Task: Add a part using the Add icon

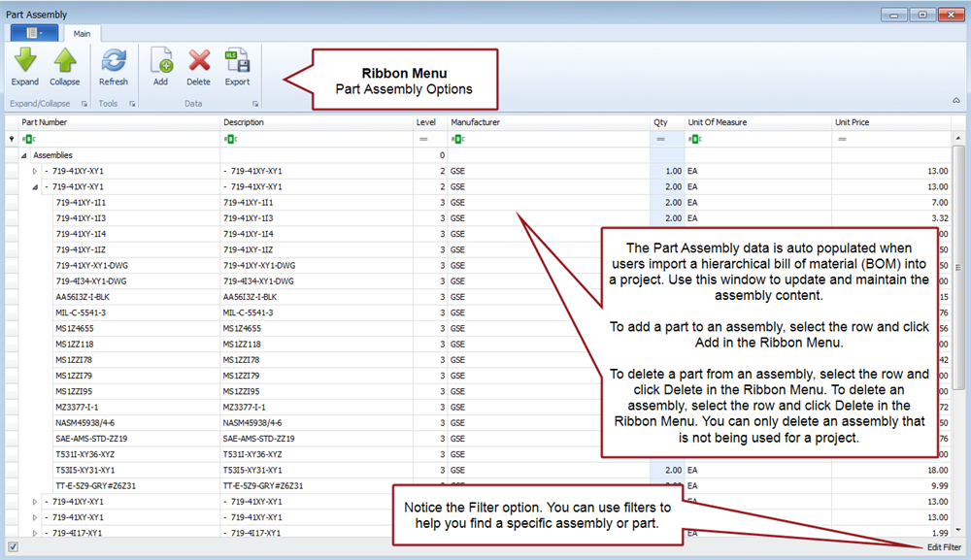Action: click(160, 62)
